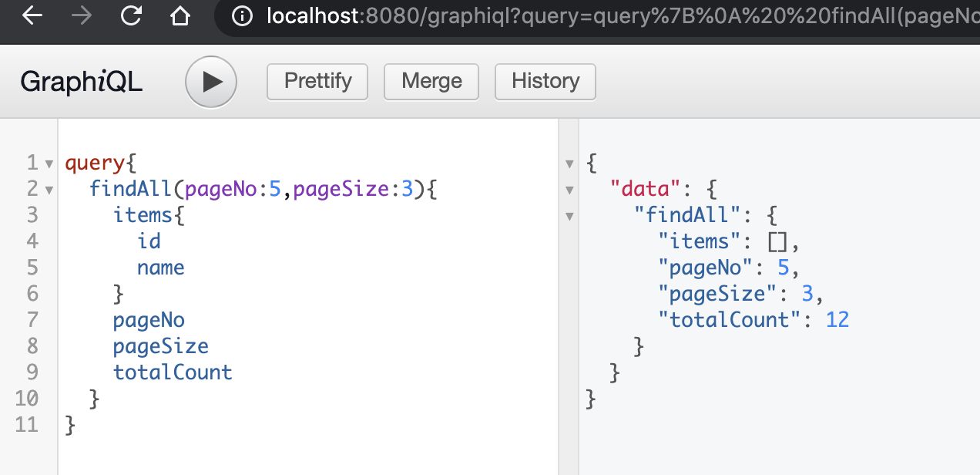Open the History panel
This screenshot has height=475, width=980.
tap(545, 81)
